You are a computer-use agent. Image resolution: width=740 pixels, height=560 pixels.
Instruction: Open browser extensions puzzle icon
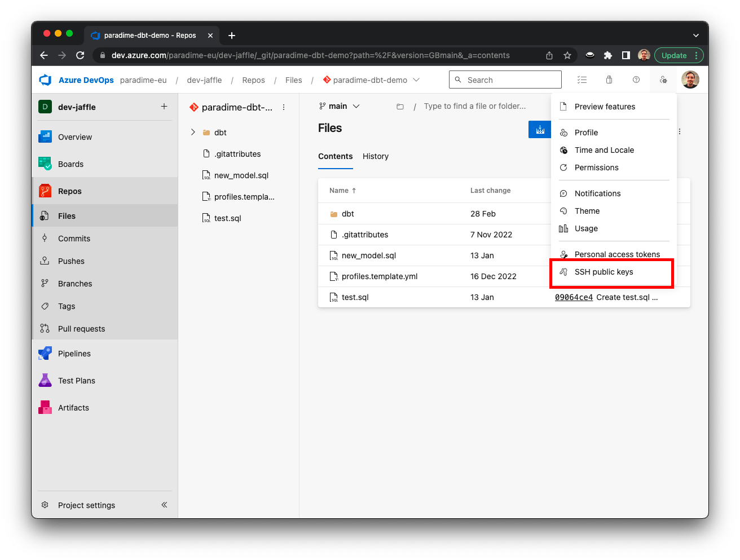[608, 55]
